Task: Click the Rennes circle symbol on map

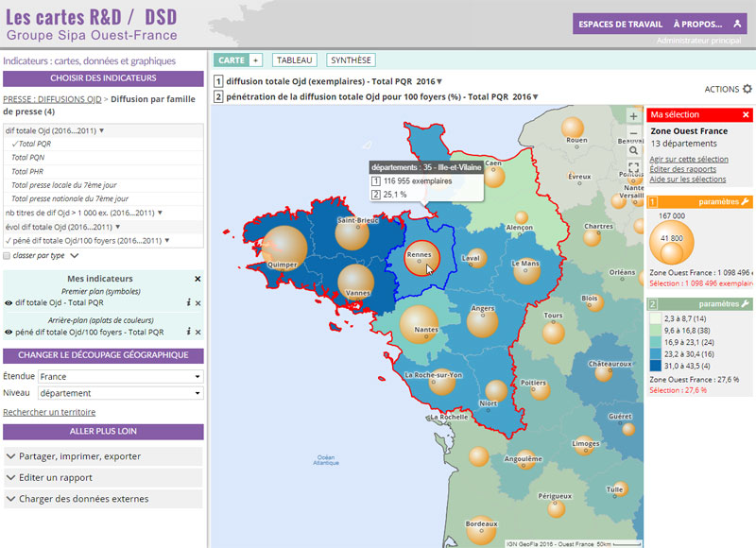Action: coord(421,258)
